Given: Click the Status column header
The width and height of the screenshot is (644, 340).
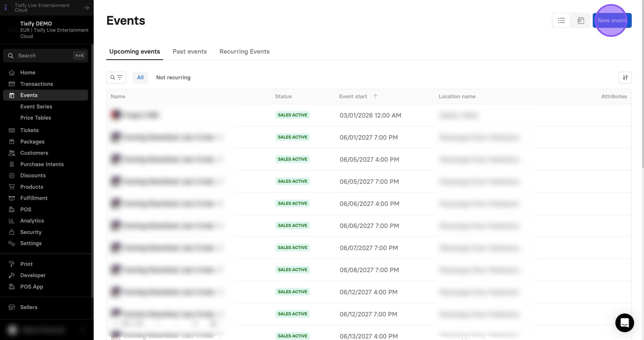Looking at the screenshot, I should pyautogui.click(x=283, y=96).
